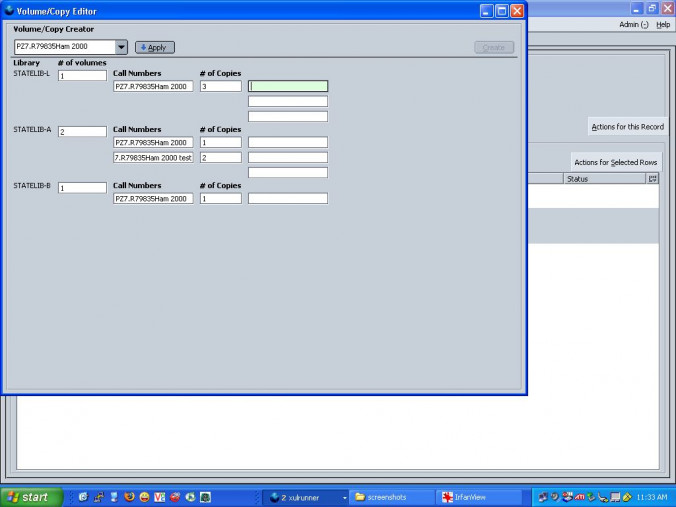Click the STATELIB-L library label
Viewport: 676px width, 507px height.
(31, 74)
